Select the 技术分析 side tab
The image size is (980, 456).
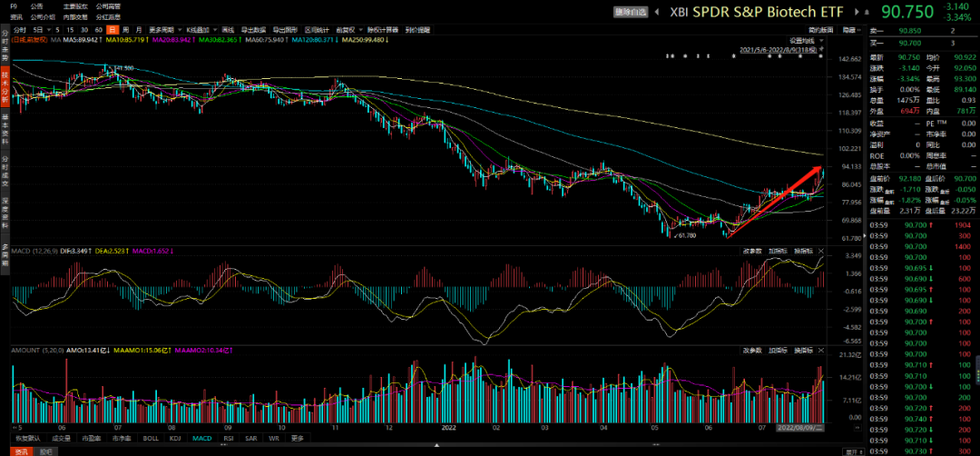click(x=5, y=86)
